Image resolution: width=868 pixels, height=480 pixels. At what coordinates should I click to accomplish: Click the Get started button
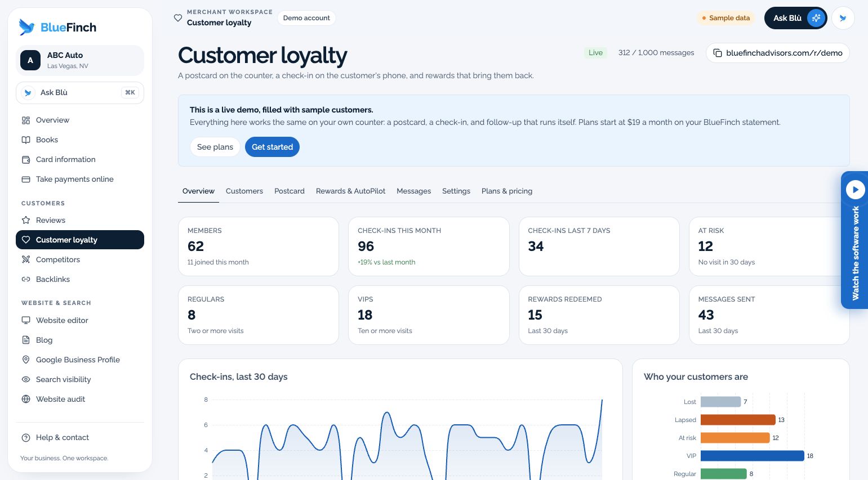point(272,147)
